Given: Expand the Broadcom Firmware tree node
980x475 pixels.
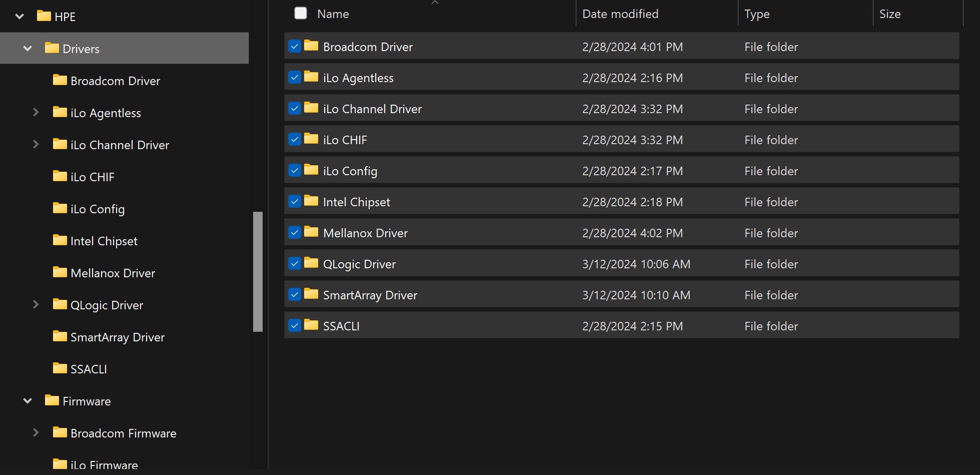Looking at the screenshot, I should 36,432.
